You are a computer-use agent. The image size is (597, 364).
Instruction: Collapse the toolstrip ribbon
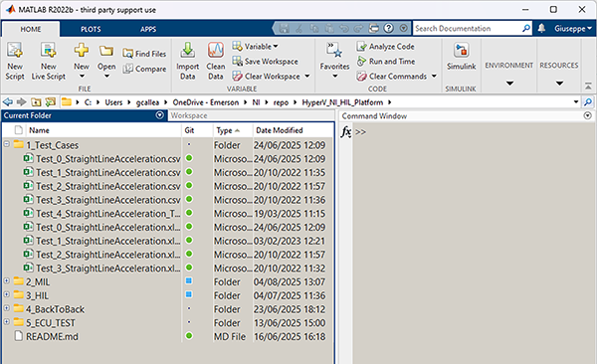588,87
